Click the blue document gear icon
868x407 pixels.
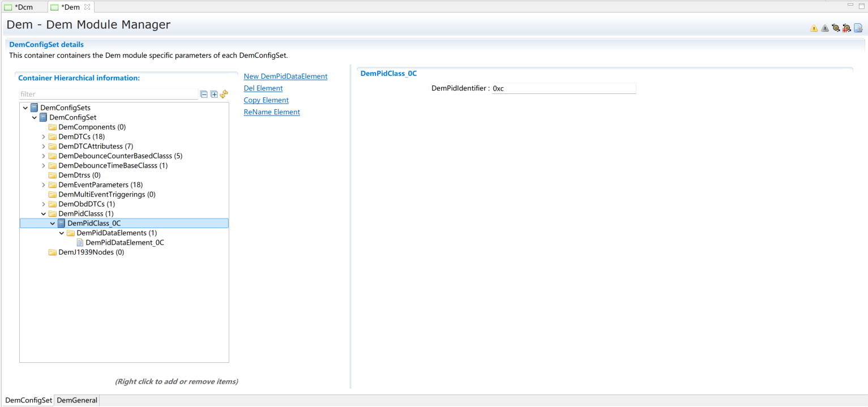tap(858, 28)
